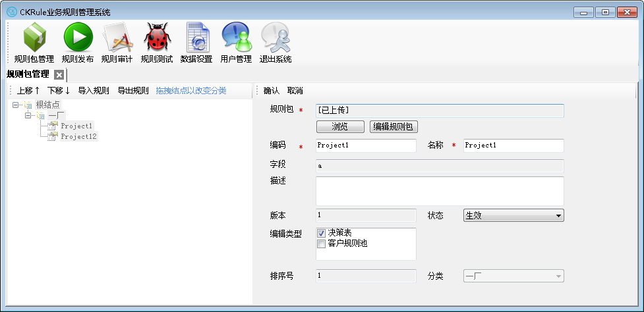Image resolution: width=644 pixels, height=312 pixels.
Task: Select the 根结点 root node label
Action: click(47, 105)
